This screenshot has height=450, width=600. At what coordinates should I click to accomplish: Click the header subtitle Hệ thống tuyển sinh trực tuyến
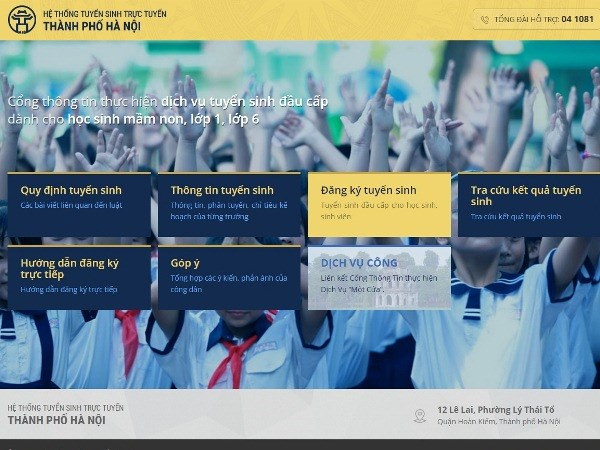(x=104, y=14)
